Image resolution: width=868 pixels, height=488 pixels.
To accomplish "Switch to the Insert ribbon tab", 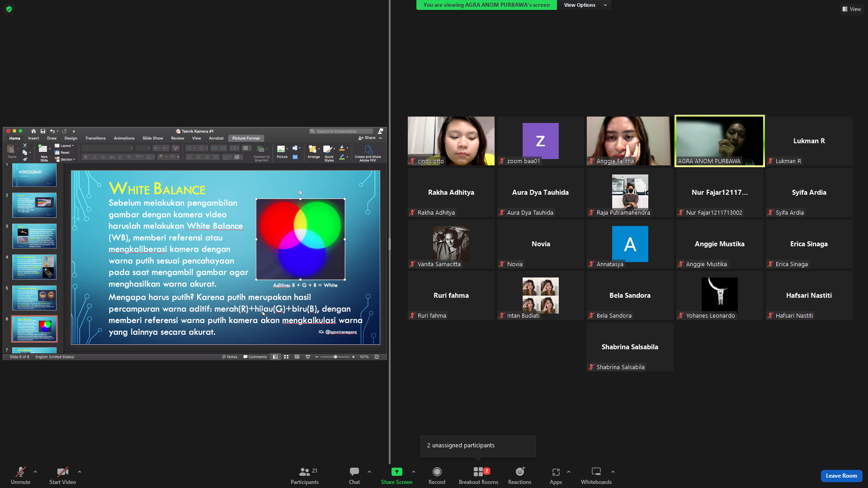I will 33,138.
